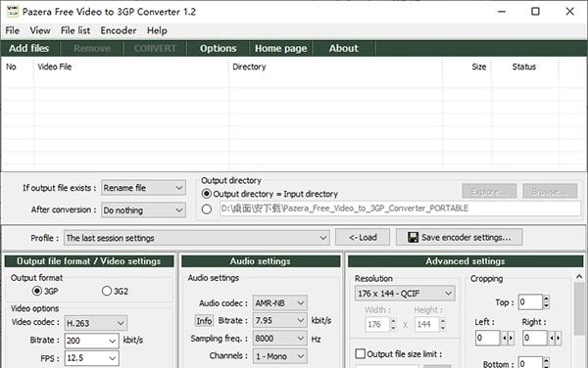
Task: Click Add files in the toolbar
Action: 29,48
